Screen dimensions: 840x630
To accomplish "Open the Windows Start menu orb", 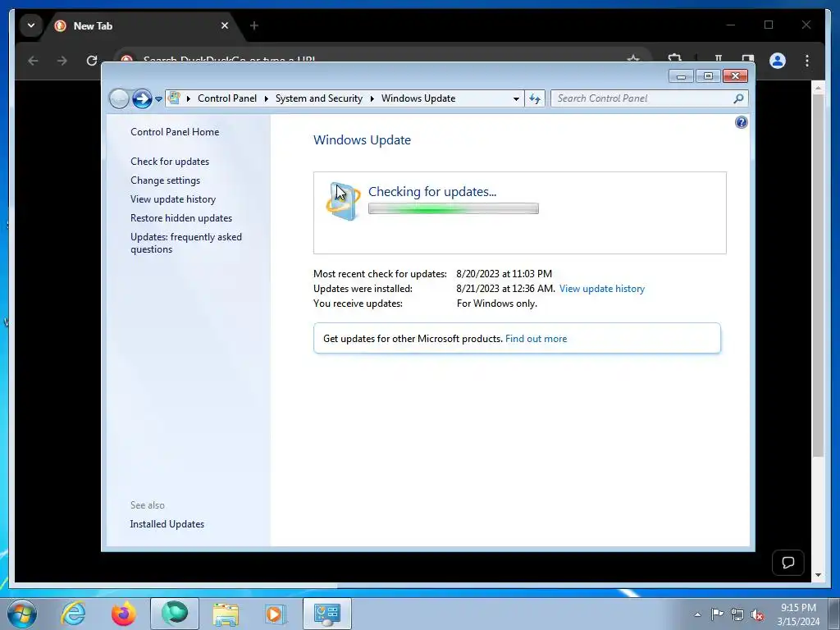I will (x=22, y=614).
